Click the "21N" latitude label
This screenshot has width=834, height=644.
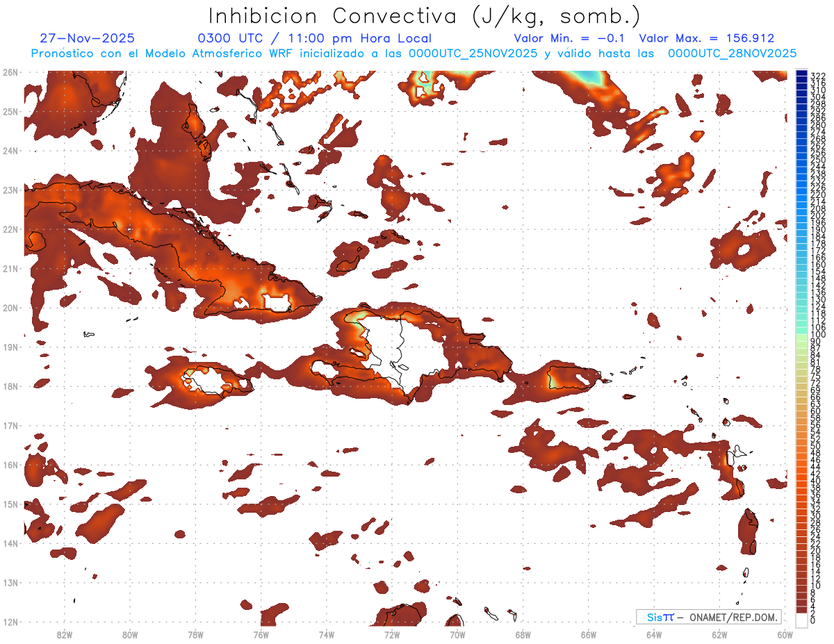[x=10, y=268]
